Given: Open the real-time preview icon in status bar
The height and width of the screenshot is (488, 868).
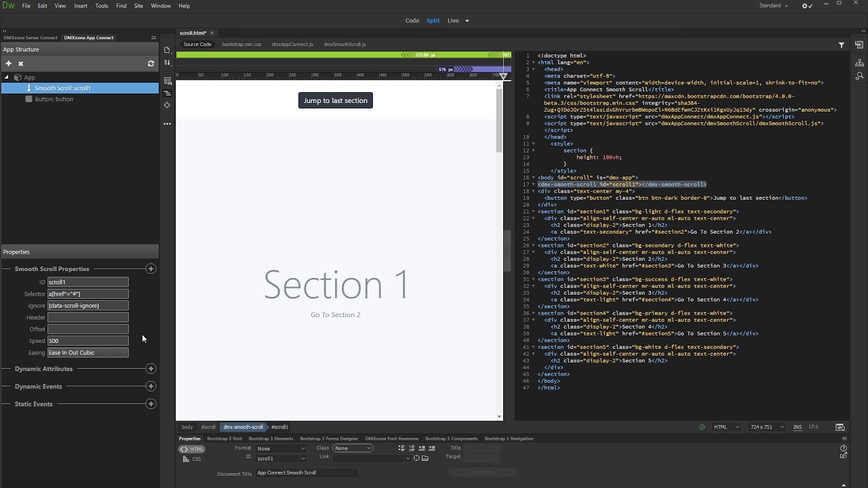Looking at the screenshot, I should (x=840, y=427).
